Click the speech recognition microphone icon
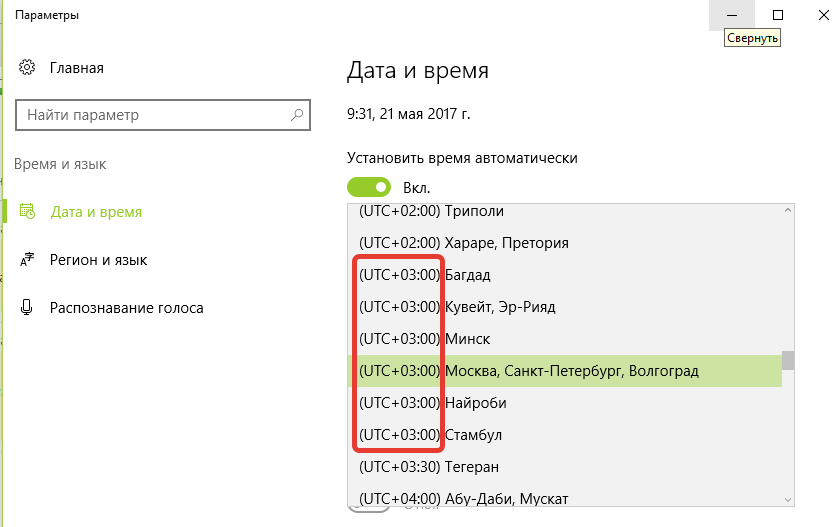 28,308
